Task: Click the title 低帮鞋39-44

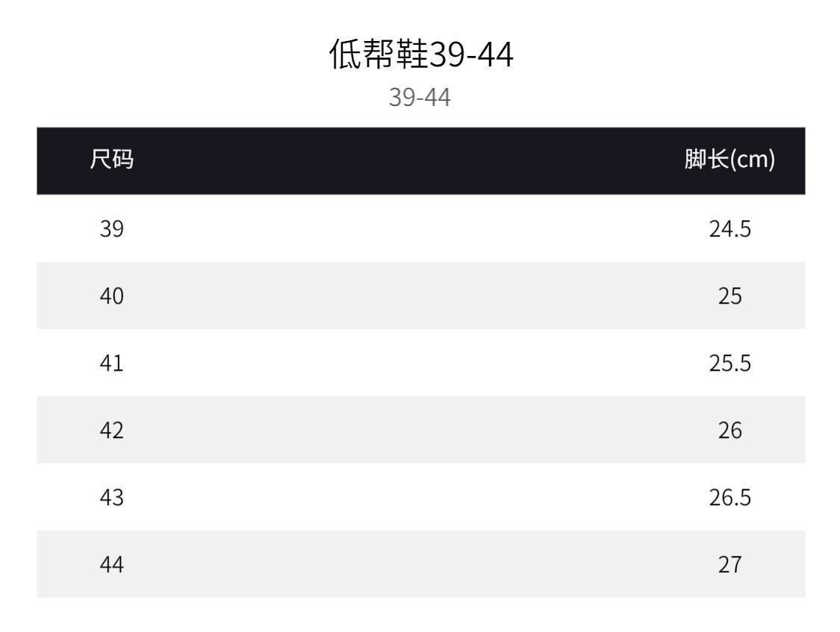Action: [420, 55]
